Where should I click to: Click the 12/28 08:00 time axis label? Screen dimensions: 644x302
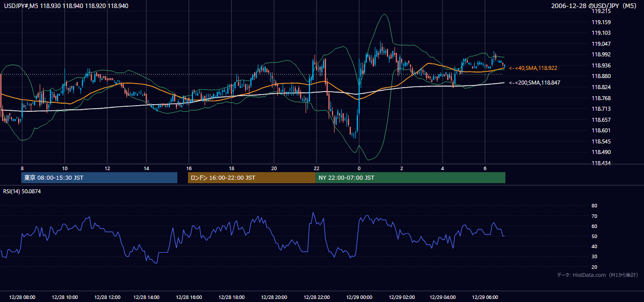point(22,297)
